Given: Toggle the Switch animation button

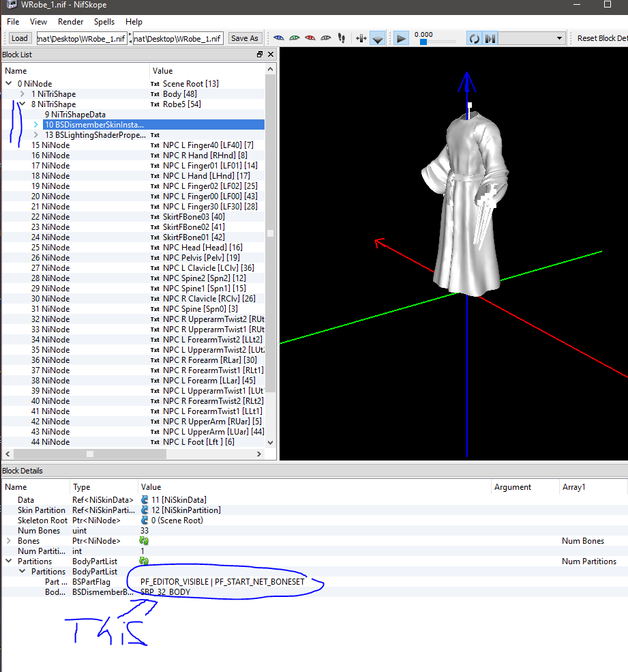Looking at the screenshot, I should pyautogui.click(x=490, y=39).
